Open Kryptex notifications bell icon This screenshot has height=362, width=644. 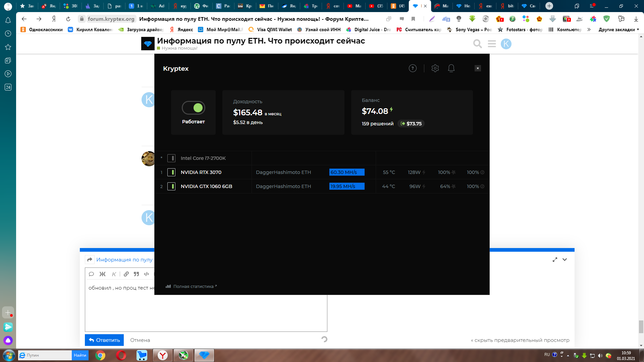click(451, 68)
